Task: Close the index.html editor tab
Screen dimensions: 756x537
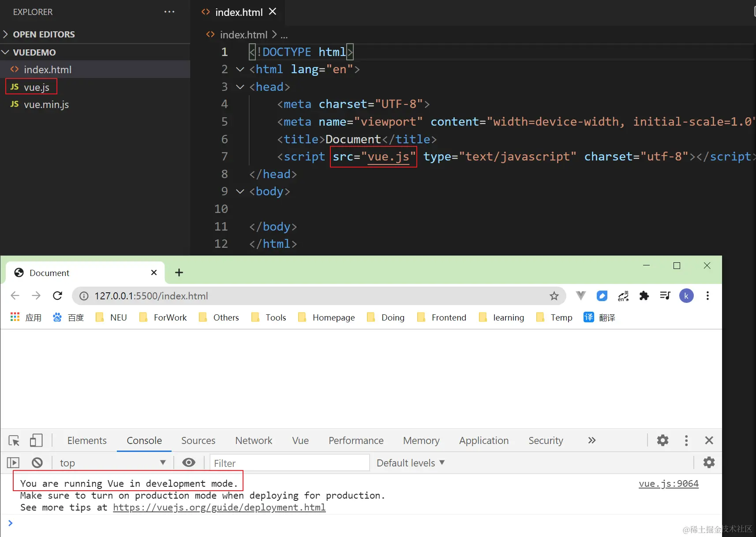Action: 273,11
